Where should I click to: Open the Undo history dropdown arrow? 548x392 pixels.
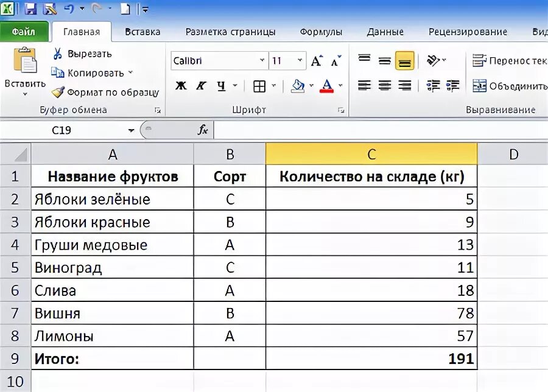point(82,9)
